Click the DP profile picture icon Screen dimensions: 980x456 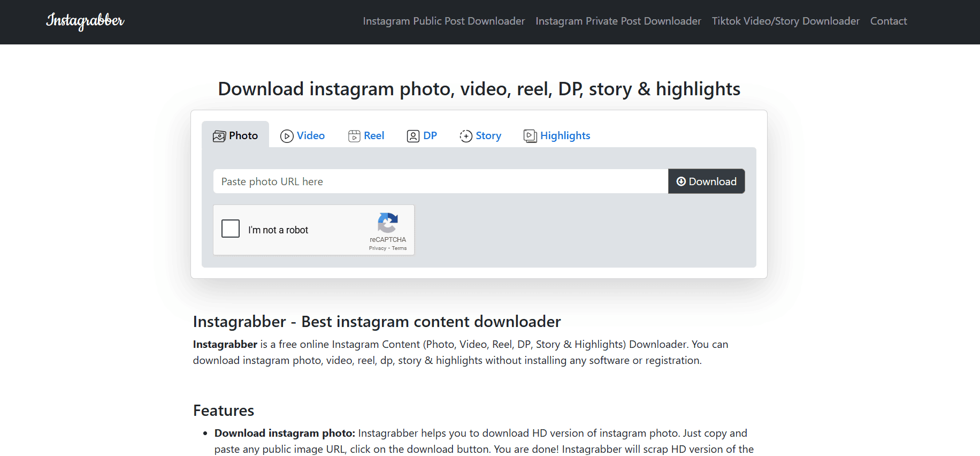[413, 136]
